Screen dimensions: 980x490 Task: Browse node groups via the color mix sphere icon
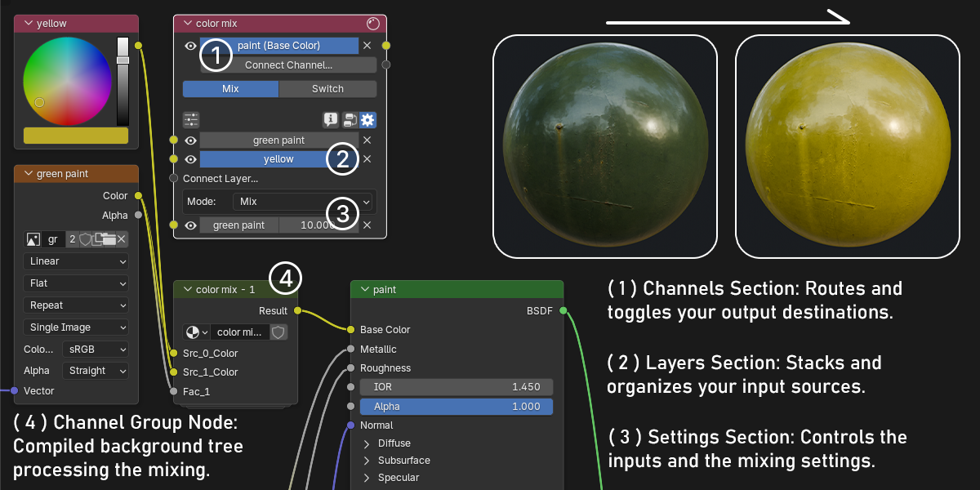[196, 332]
